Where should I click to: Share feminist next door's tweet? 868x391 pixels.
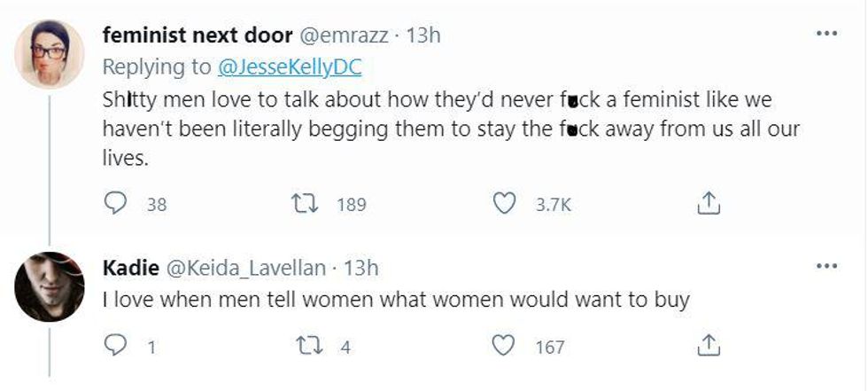coord(707,205)
